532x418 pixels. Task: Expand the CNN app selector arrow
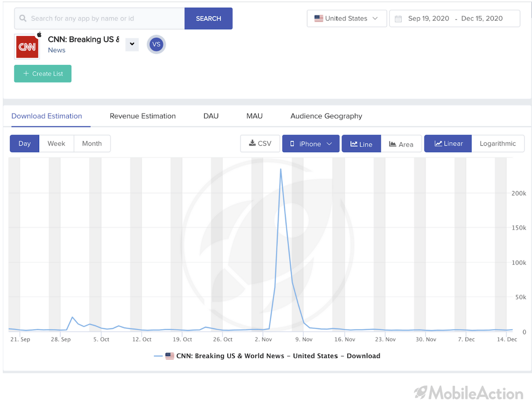132,44
